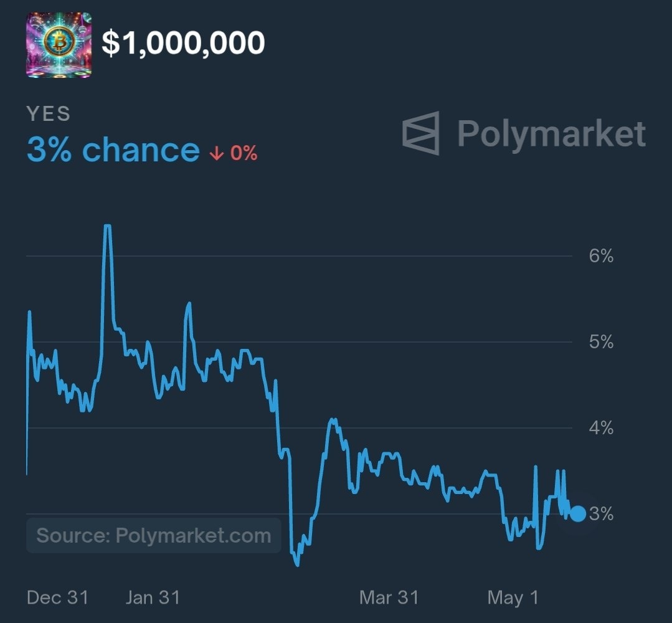Click the red down arrow change indicator
Viewport: 672px width, 623px height.
217,153
